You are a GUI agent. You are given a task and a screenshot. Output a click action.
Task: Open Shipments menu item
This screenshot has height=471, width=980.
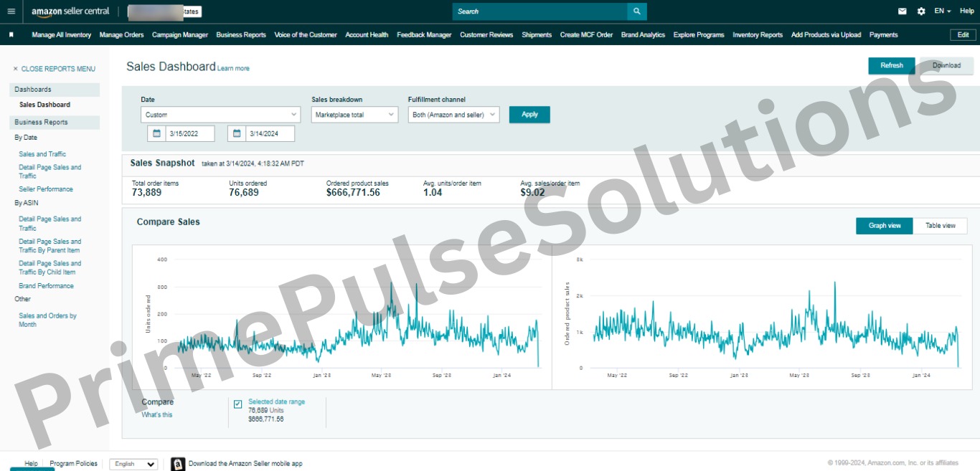[x=537, y=34]
